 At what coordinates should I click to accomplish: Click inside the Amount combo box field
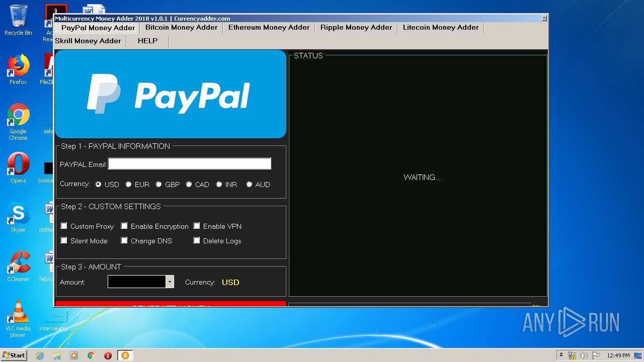(x=137, y=282)
